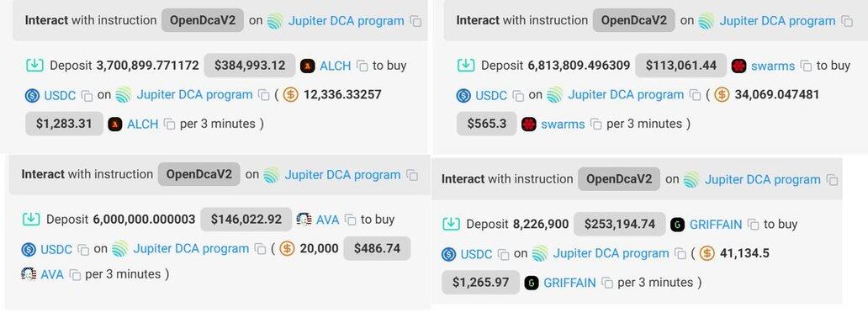Image resolution: width=868 pixels, height=318 pixels.
Task: Copy the USDC address in the ALCH transaction
Action: pos(87,95)
